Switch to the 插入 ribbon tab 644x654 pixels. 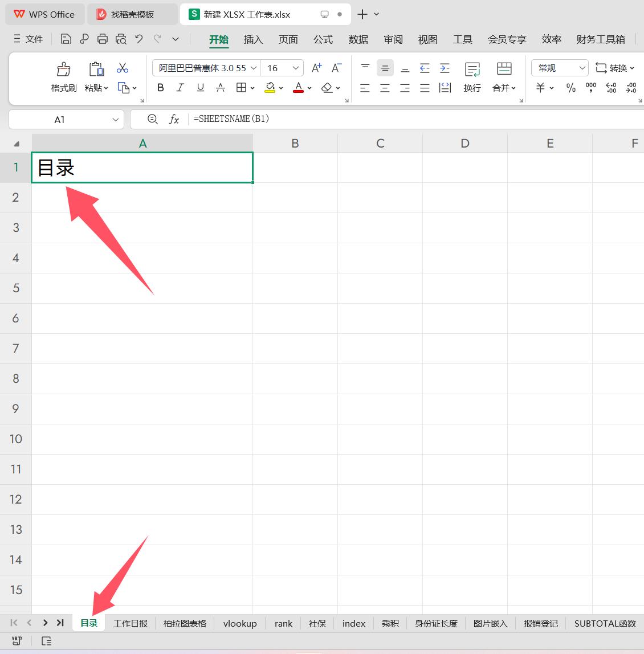point(253,39)
